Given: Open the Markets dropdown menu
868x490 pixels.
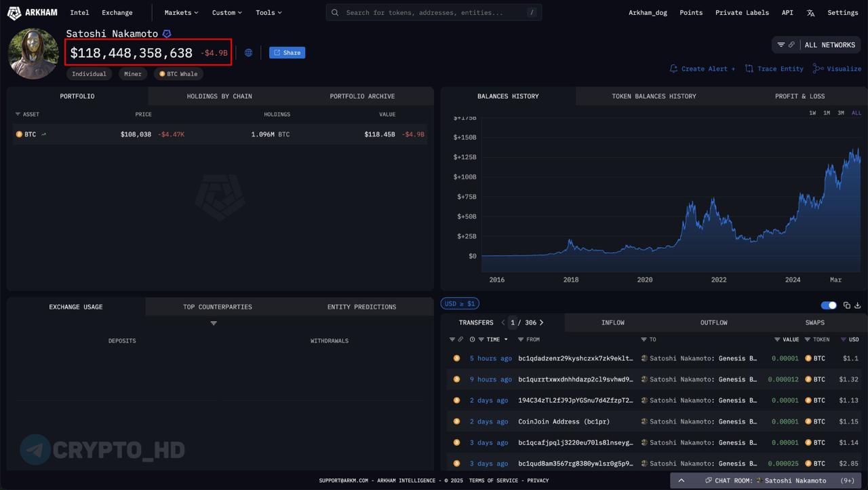Looking at the screenshot, I should (x=181, y=12).
